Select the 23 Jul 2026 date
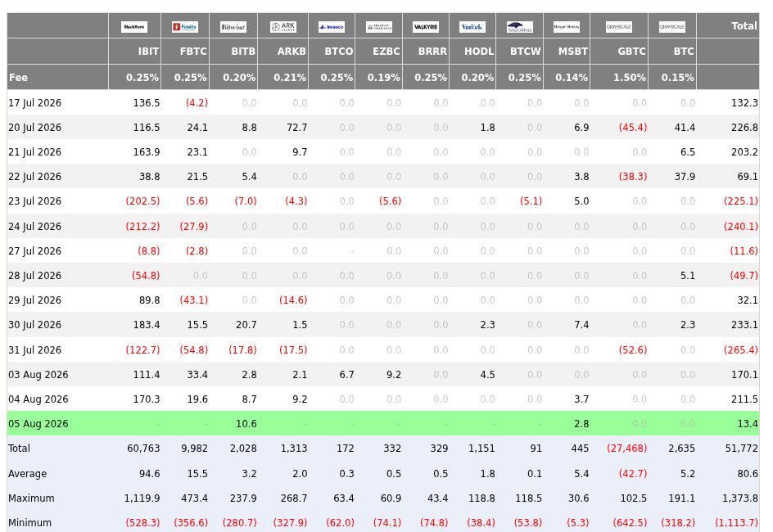773x532 pixels. point(35,201)
